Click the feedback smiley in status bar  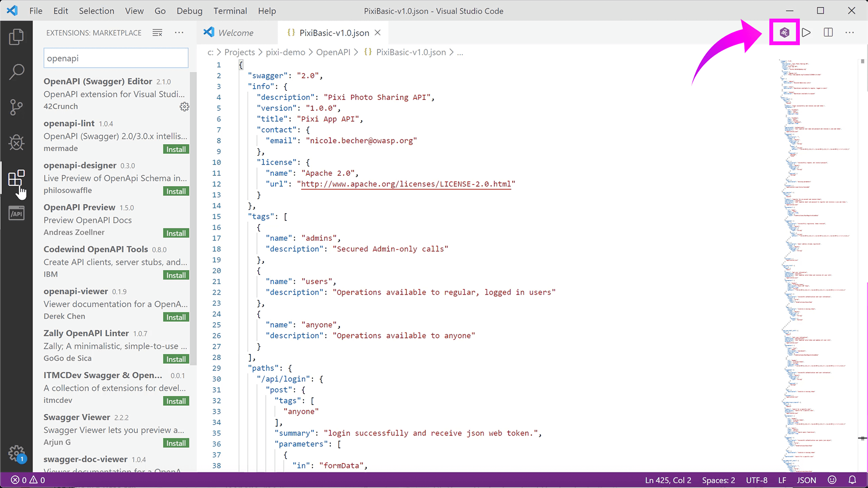pos(832,480)
